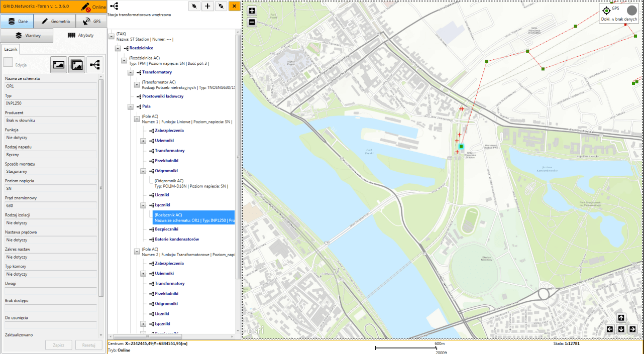Switch to the Geometria tab
This screenshot has height=354, width=644.
pos(55,21)
